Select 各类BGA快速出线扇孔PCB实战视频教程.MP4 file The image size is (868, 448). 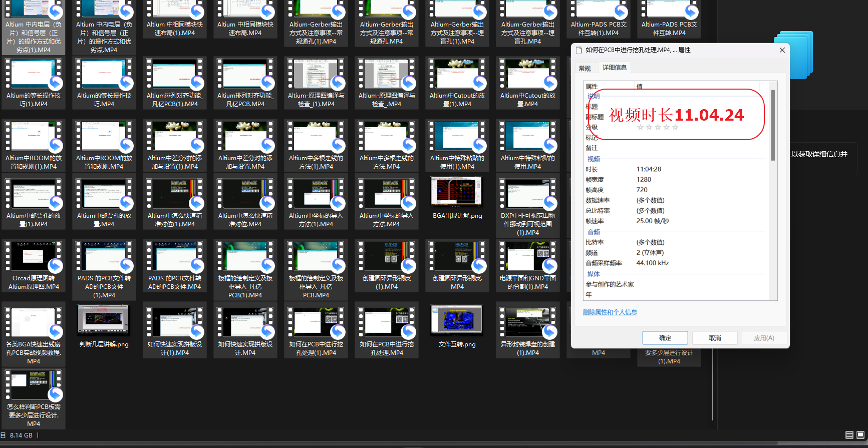tap(34, 334)
